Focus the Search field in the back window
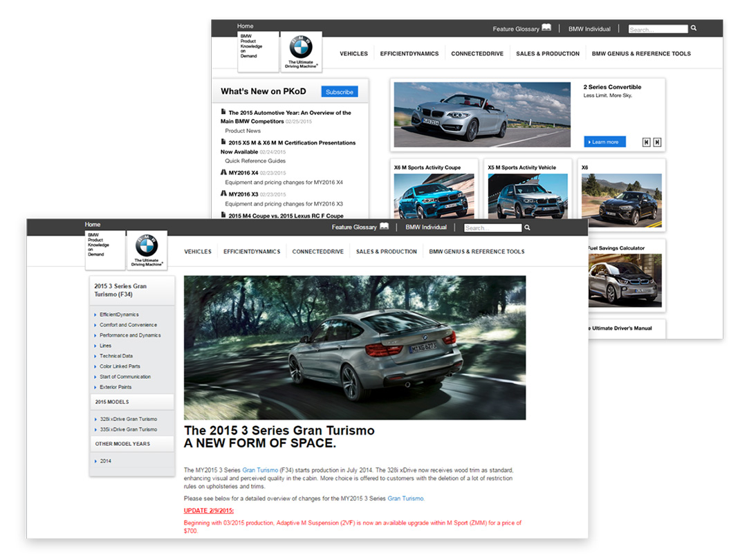Viewport: 747px width, 560px height. tap(658, 29)
